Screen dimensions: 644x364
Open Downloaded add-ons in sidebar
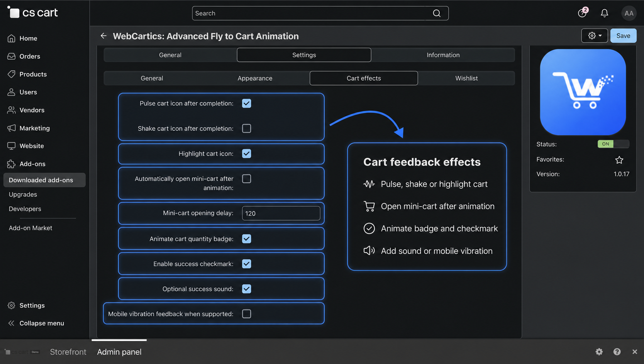[44, 180]
